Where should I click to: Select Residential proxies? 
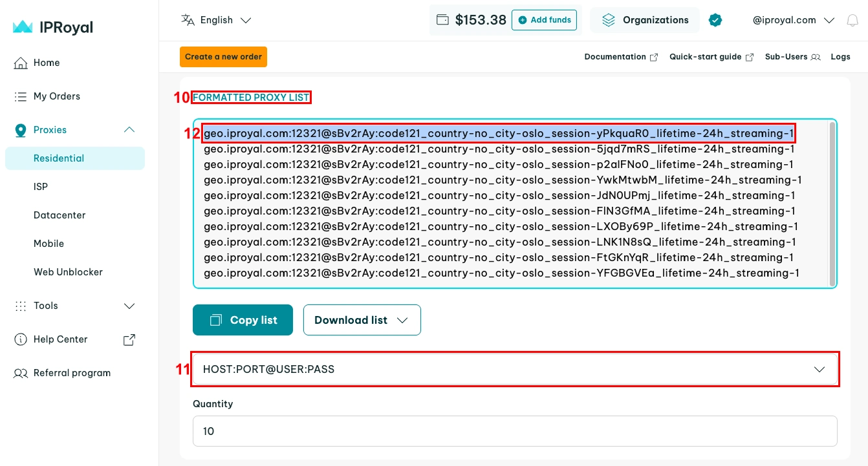[x=75, y=158]
